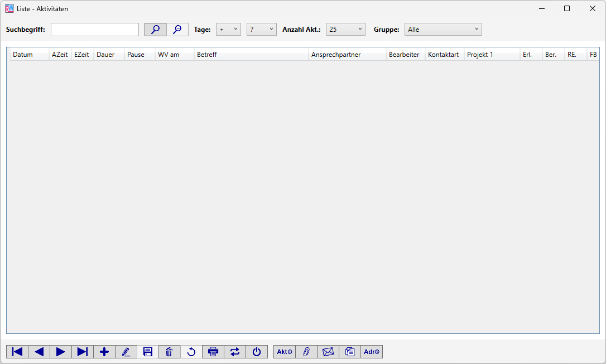This screenshot has width=606, height=364.
Task: Focus the Suchbegriff search field
Action: coord(95,30)
